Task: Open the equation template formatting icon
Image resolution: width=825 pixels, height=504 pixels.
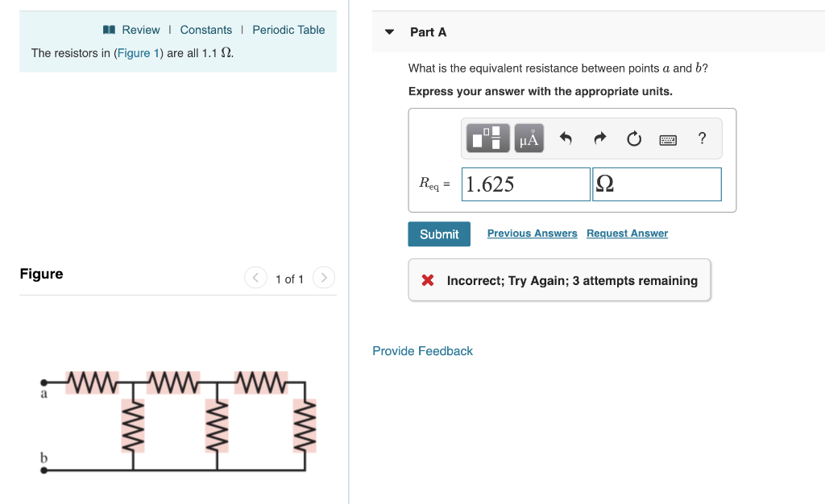Action: (x=486, y=138)
